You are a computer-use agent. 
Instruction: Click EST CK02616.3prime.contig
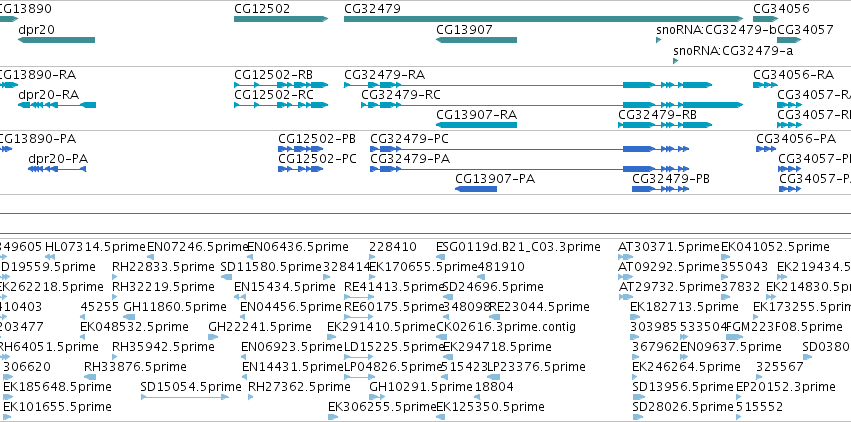[x=506, y=327]
